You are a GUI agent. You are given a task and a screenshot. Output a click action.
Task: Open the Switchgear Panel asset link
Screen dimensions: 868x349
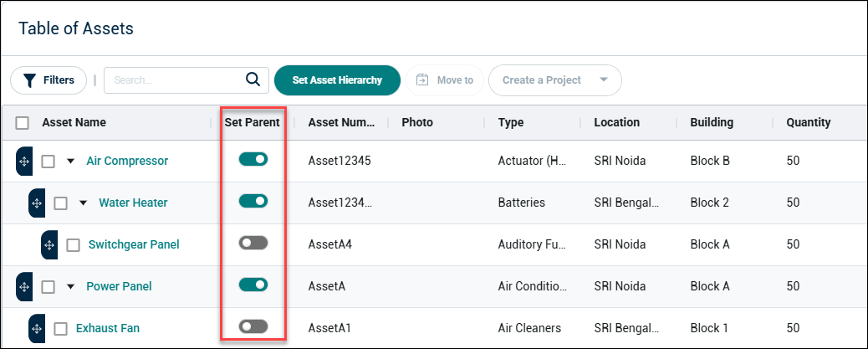coord(134,244)
